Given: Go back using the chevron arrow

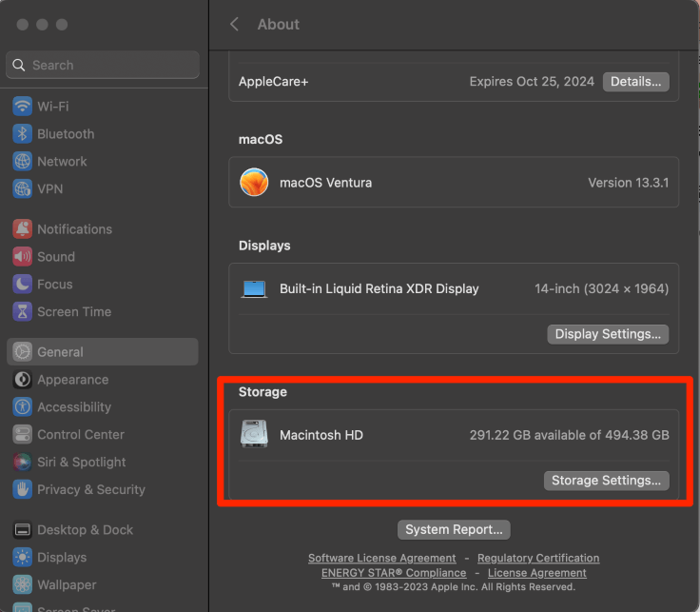Looking at the screenshot, I should coord(235,24).
